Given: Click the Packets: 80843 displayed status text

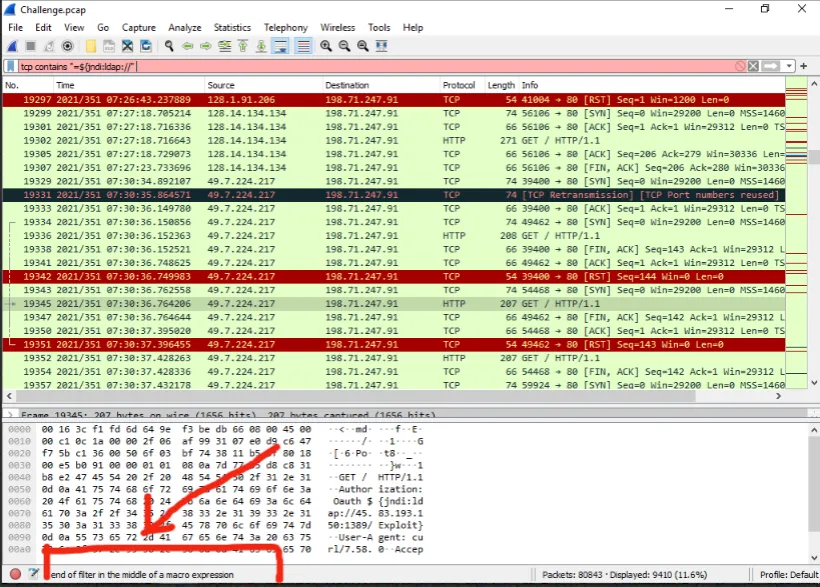Looking at the screenshot, I should tap(624, 574).
